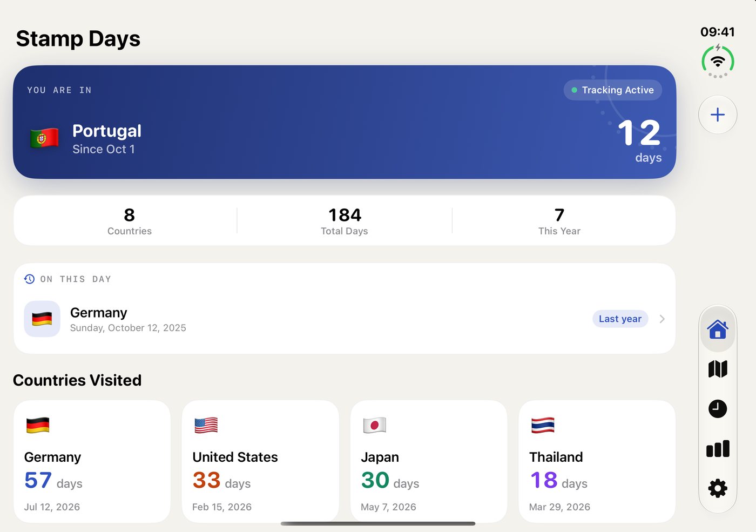Click the Germany flag in On This Day

(x=42, y=319)
